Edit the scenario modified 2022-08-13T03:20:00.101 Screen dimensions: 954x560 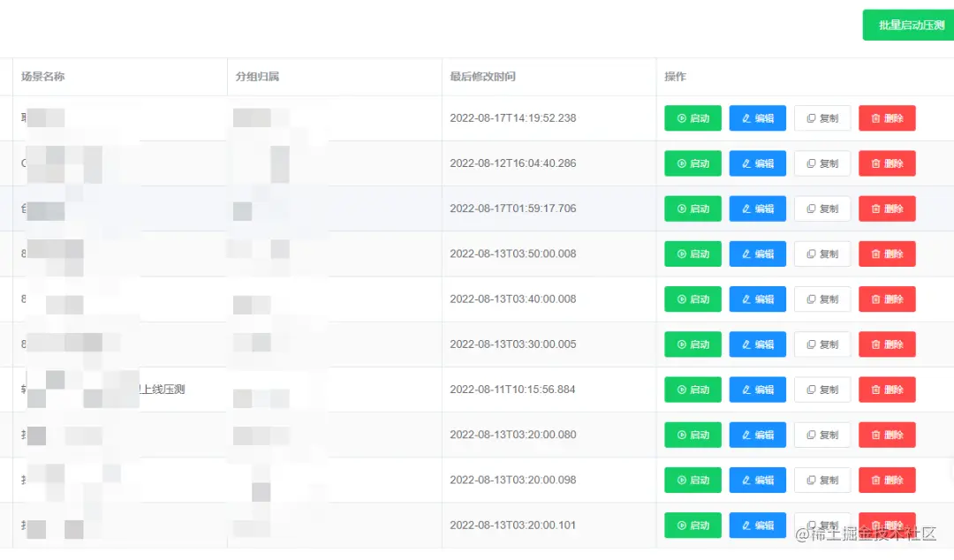coord(758,526)
